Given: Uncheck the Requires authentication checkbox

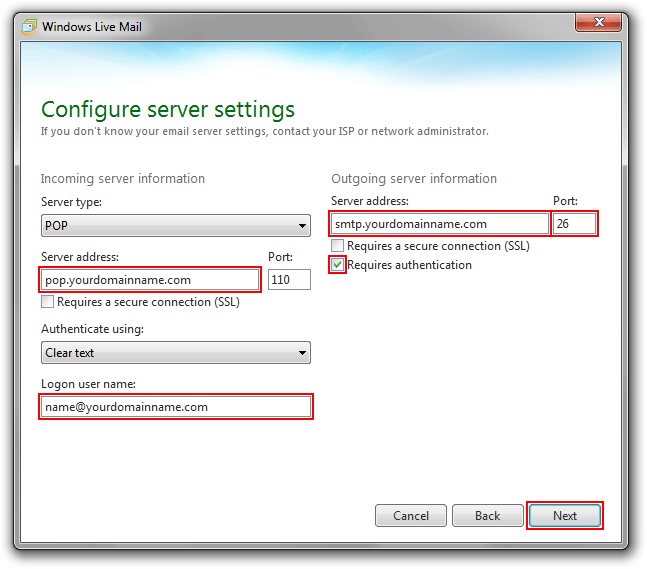Looking at the screenshot, I should [338, 265].
